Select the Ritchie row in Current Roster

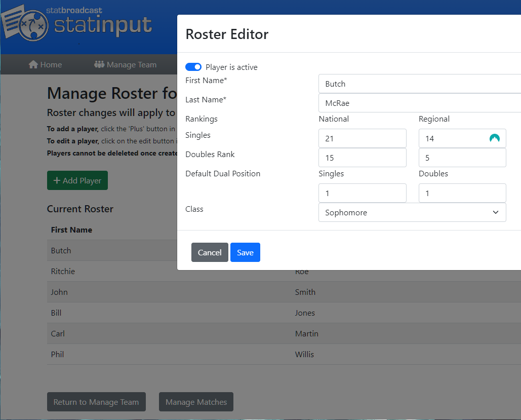(63, 271)
